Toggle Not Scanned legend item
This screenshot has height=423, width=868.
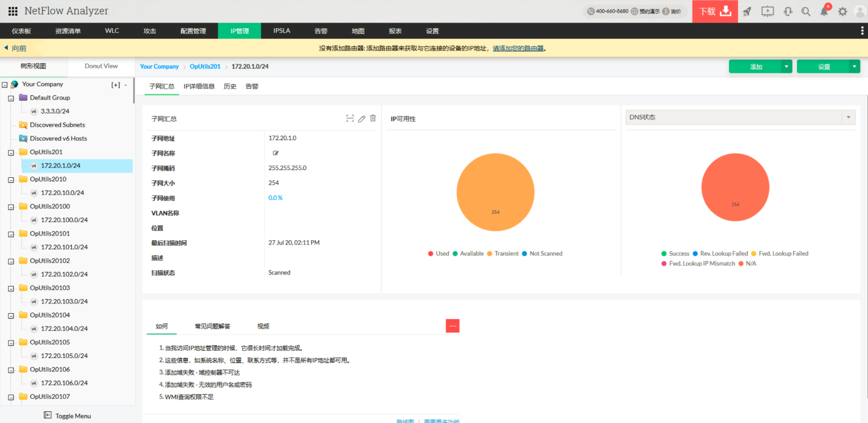tap(542, 254)
